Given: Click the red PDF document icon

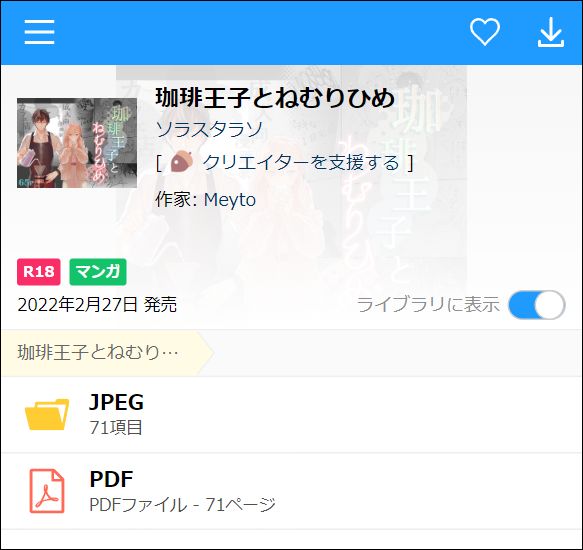Looking at the screenshot, I should pos(47,491).
